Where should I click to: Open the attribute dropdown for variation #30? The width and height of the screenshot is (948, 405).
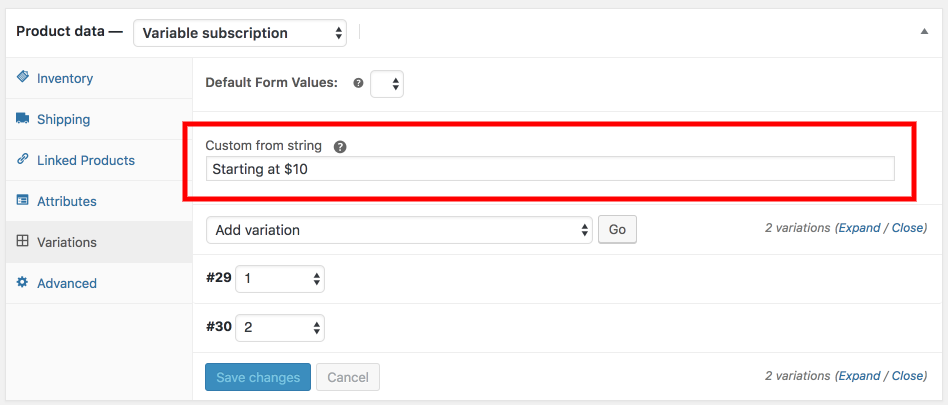(280, 328)
